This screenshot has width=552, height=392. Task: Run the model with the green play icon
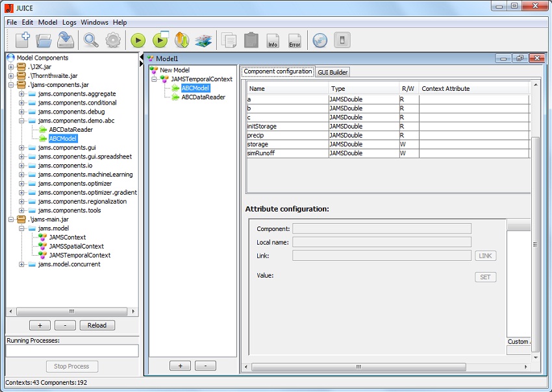138,40
